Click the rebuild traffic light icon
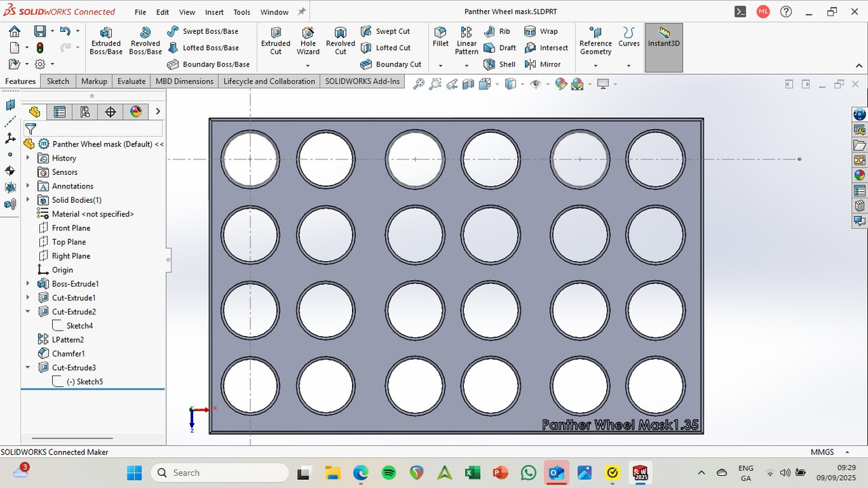868x488 pixels. (40, 48)
